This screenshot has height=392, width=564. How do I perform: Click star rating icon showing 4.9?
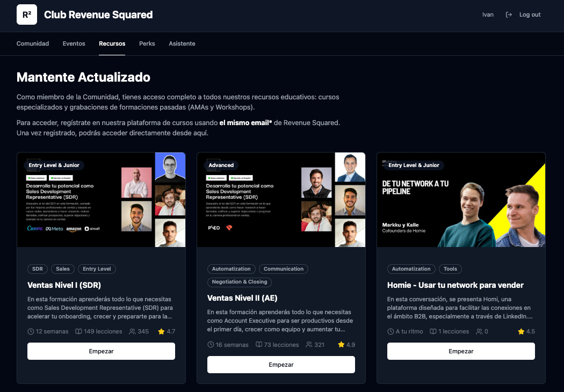[x=341, y=345]
